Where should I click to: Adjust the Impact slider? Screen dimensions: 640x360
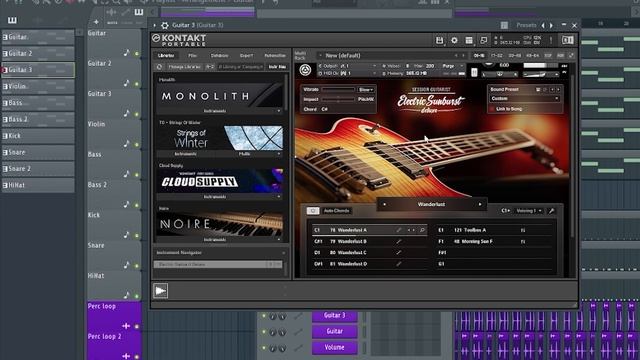338,99
